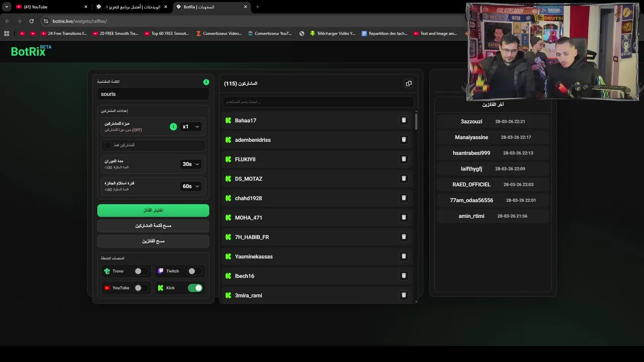Remove adembenidriss using its trash icon

404,140
